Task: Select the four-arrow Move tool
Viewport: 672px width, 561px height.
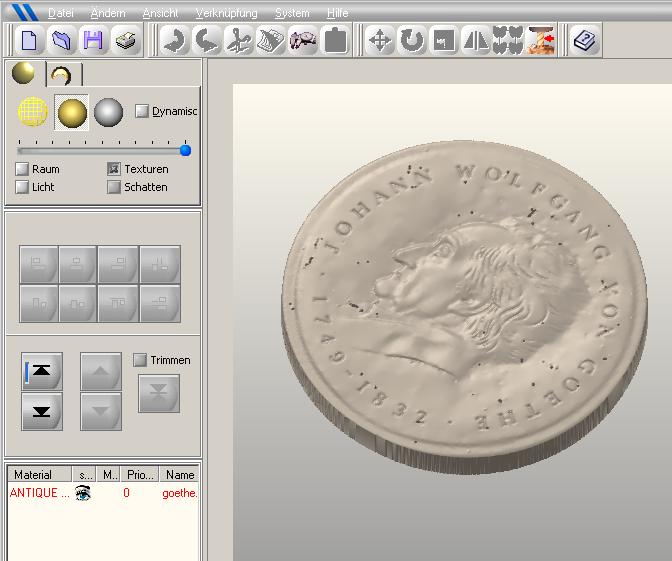Action: point(380,41)
